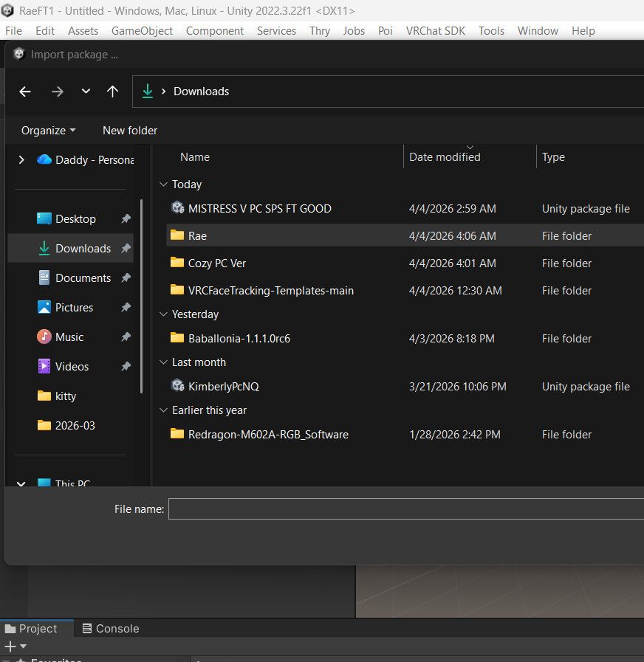Click the Back navigation arrow
The image size is (644, 662).
(25, 92)
